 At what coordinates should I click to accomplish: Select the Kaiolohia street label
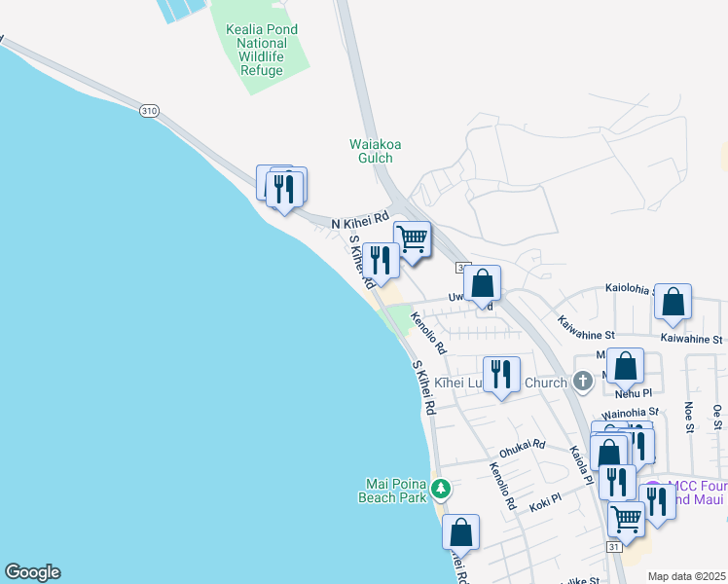[630, 289]
